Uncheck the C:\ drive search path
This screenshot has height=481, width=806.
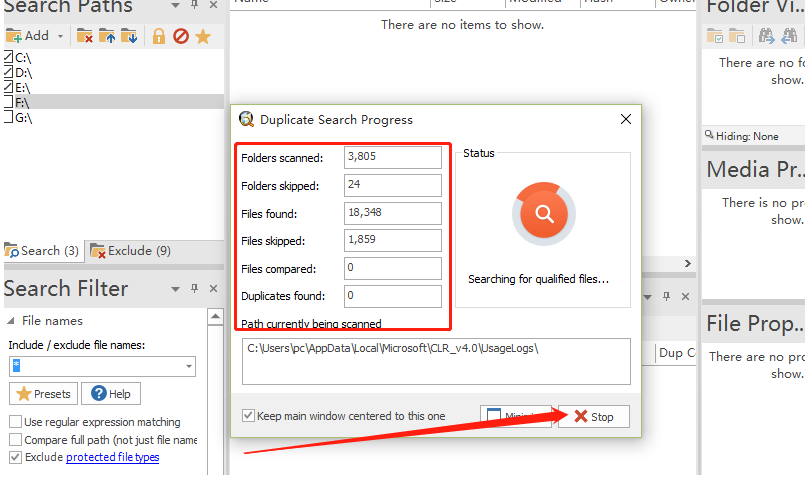point(9,57)
